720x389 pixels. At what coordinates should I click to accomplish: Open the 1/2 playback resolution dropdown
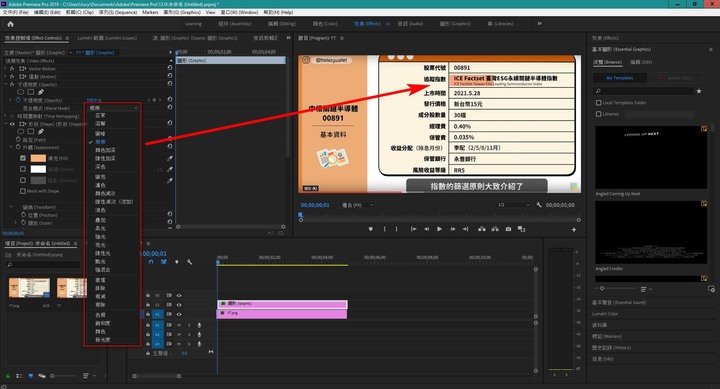click(513, 205)
